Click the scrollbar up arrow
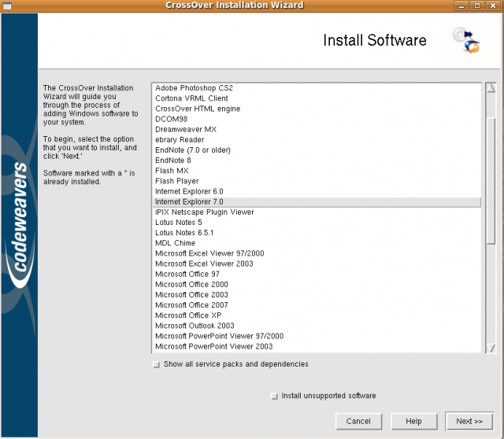Viewport: 504px width, 439px height. tap(491, 87)
